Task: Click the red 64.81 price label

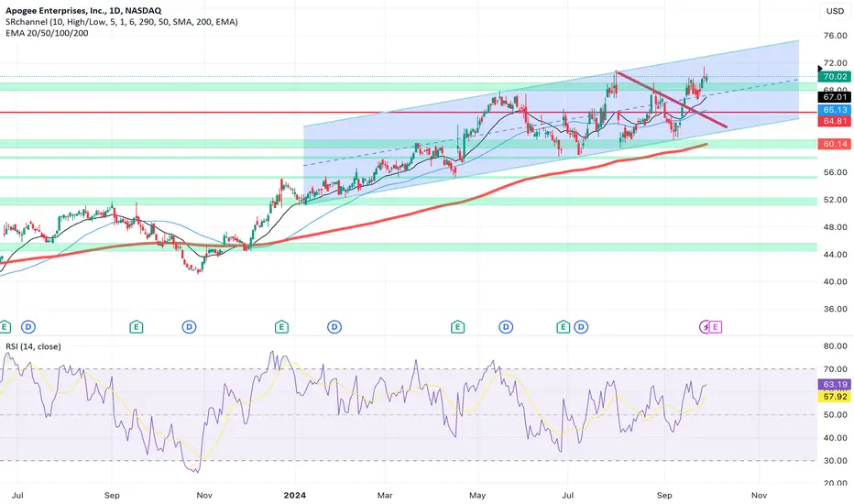Action: click(835, 121)
